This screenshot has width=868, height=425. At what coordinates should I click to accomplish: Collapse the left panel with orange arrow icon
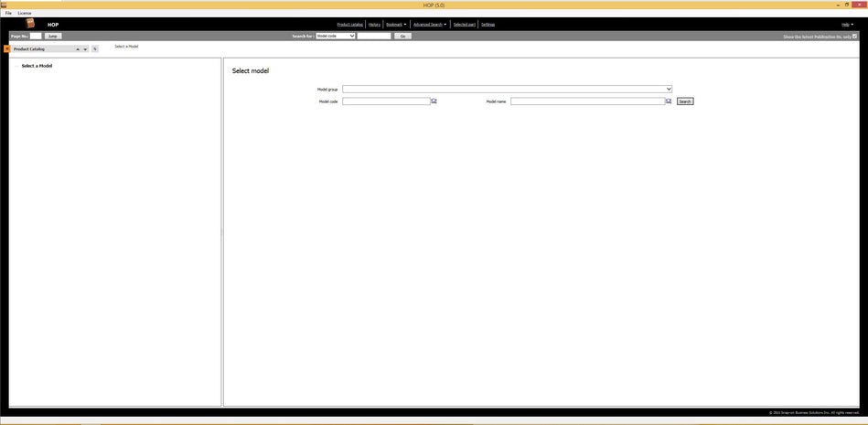[x=6, y=48]
